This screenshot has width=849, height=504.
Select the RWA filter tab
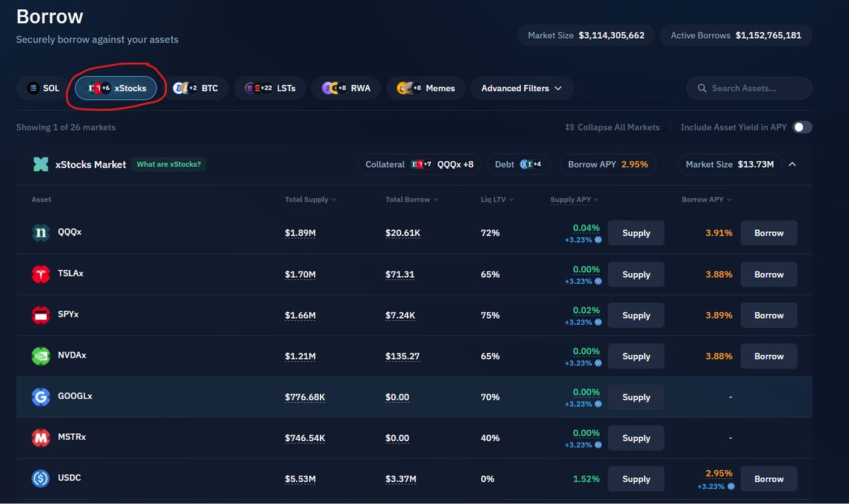(x=346, y=88)
